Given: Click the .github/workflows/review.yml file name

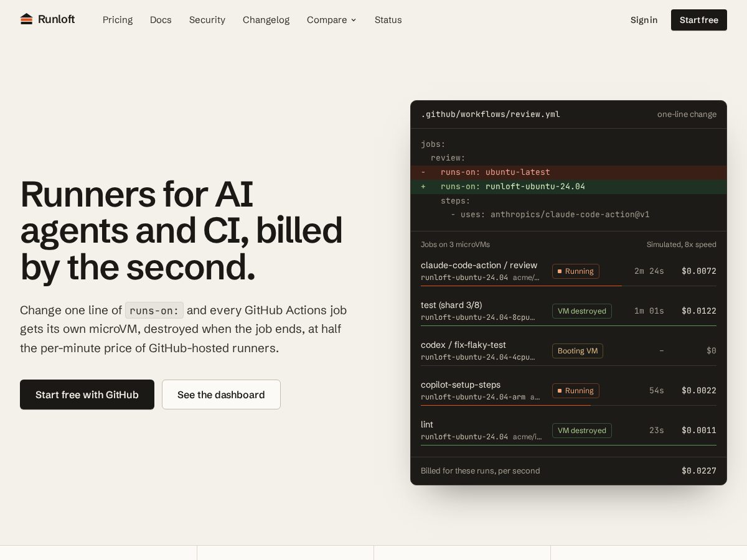Looking at the screenshot, I should (x=491, y=114).
